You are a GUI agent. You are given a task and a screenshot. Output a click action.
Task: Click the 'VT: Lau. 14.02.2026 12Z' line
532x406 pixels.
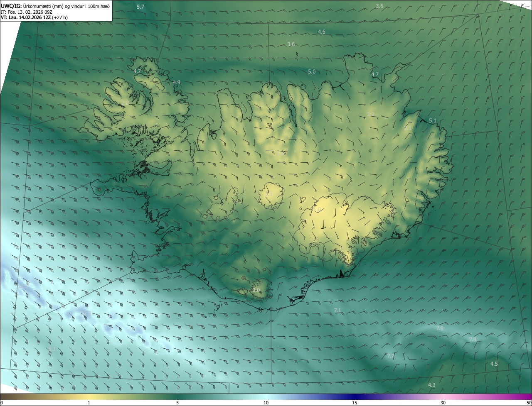pyautogui.click(x=26, y=17)
